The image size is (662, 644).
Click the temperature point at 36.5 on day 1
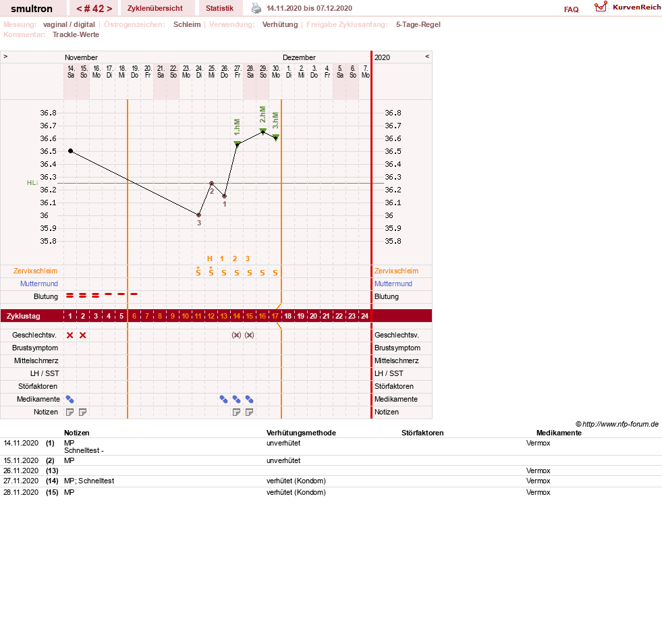click(70, 151)
